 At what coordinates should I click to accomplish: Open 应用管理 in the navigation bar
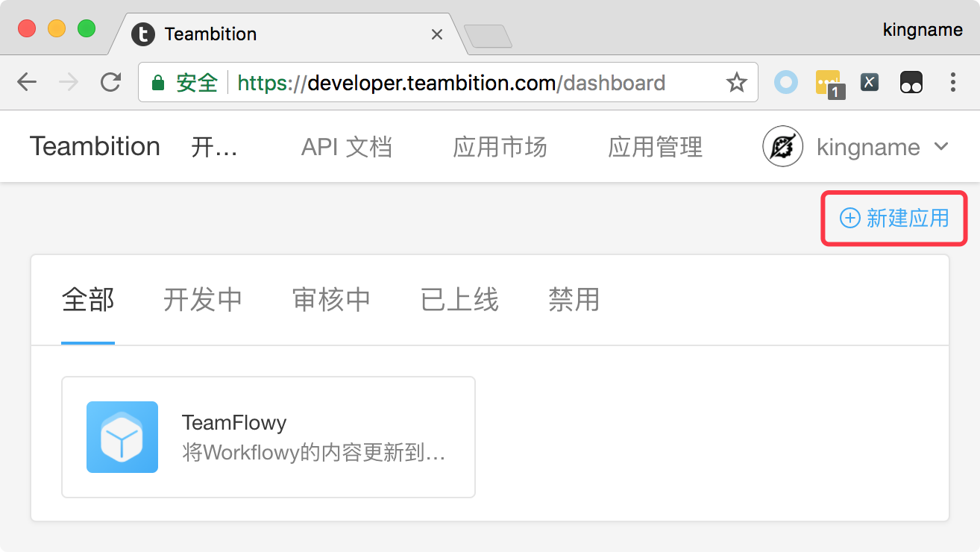(656, 147)
